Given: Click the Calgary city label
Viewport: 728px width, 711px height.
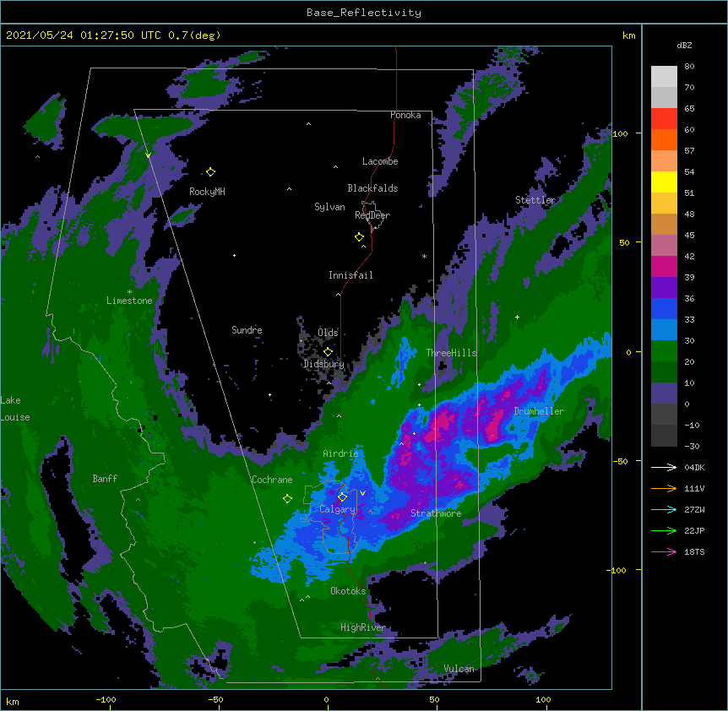Looking at the screenshot, I should pos(338,509).
